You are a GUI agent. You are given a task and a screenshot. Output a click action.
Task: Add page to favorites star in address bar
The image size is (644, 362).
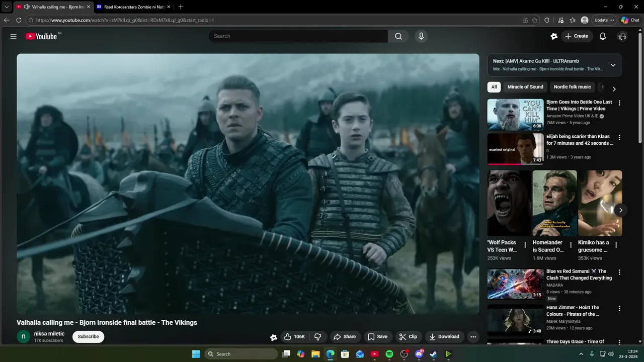tap(535, 20)
